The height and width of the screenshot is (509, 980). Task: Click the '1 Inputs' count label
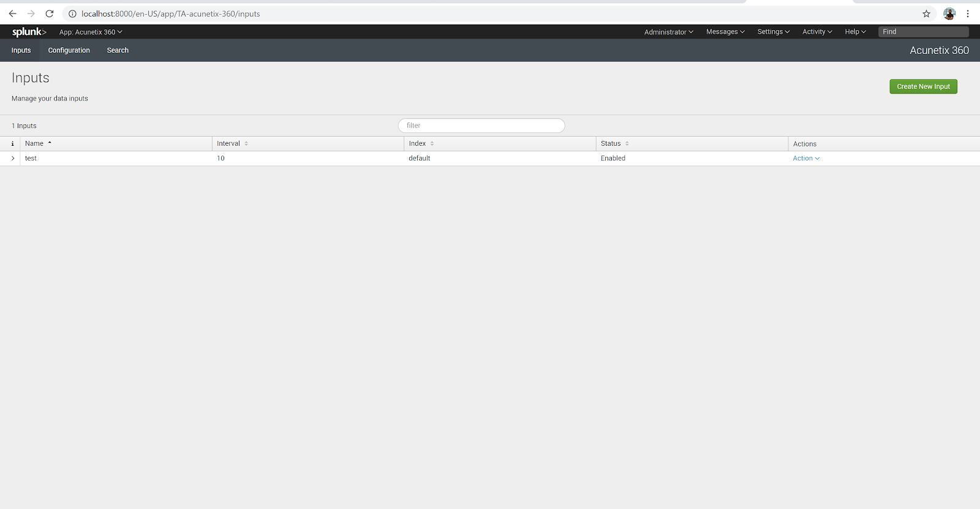click(24, 126)
